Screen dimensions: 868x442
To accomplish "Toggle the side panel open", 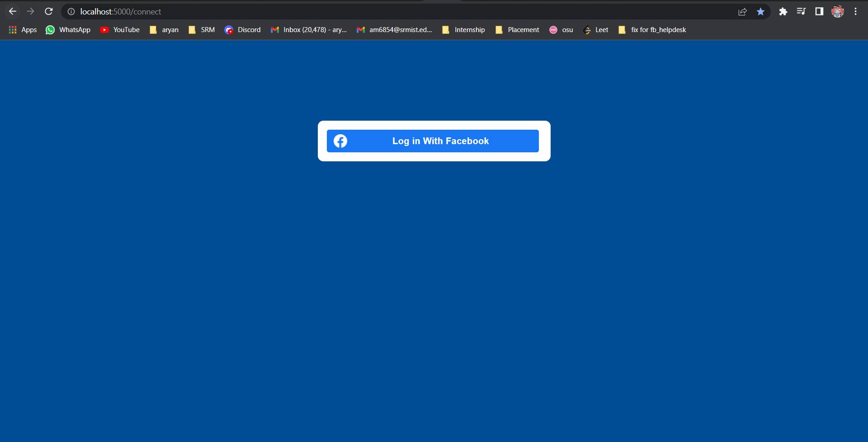I will [x=819, y=11].
